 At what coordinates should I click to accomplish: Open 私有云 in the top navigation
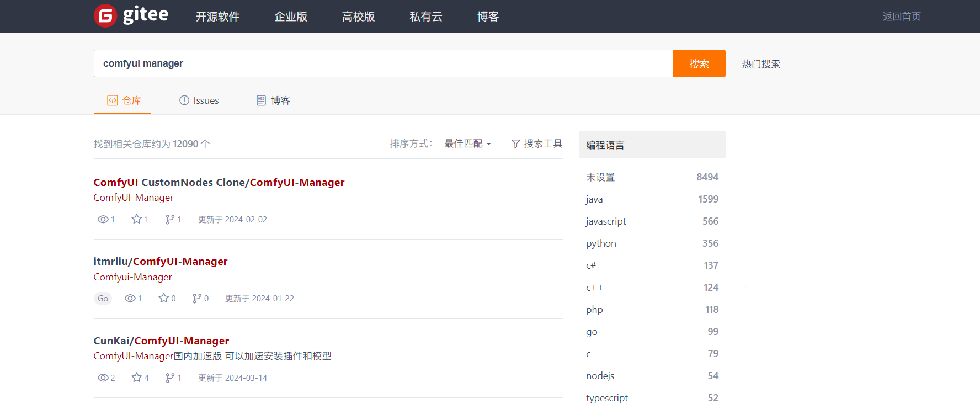(426, 17)
